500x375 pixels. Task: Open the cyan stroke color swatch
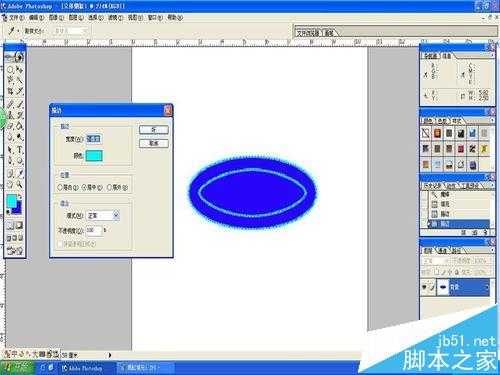(x=94, y=156)
